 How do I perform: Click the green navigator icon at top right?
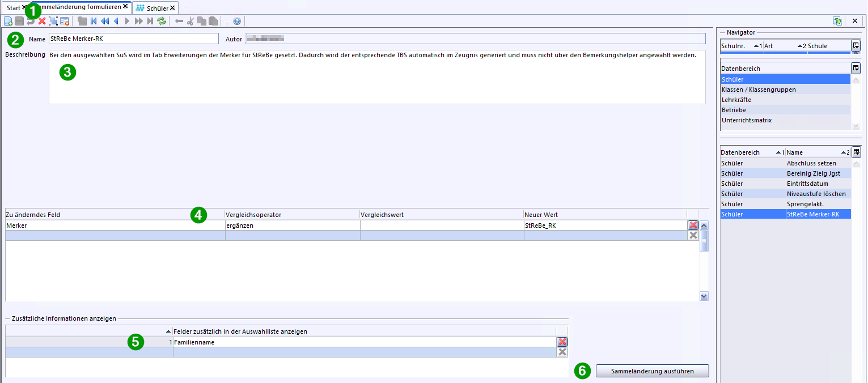tap(837, 21)
